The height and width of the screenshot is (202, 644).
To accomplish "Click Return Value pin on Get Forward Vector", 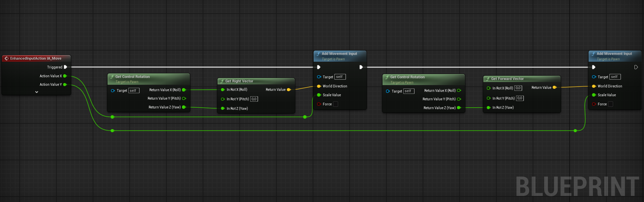I will click(x=554, y=87).
